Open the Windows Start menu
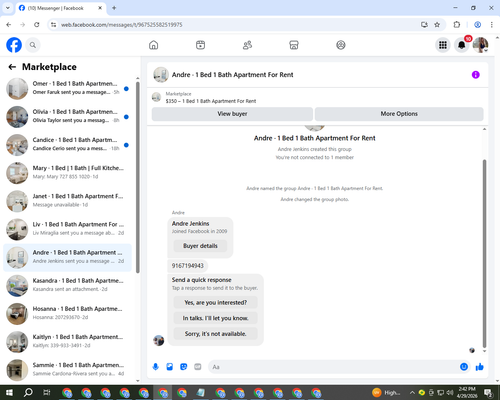500x400 pixels. [9, 393]
